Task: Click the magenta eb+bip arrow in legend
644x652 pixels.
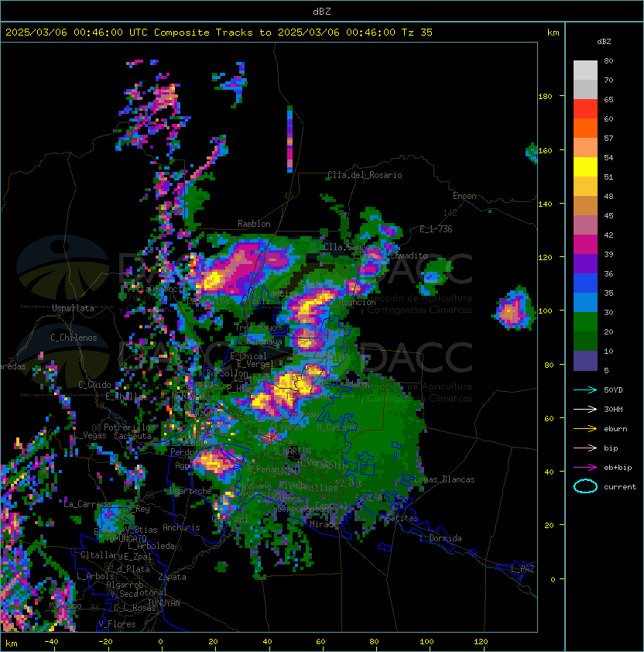Action: point(585,468)
